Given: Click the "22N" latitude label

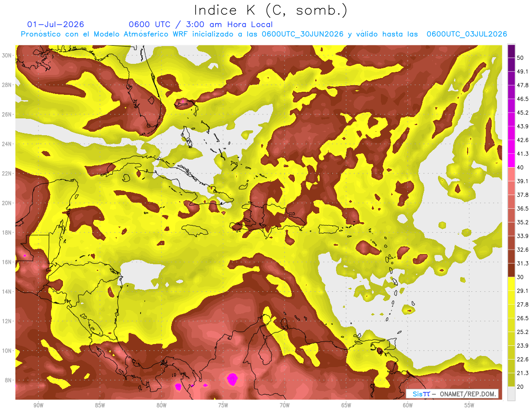Looking at the screenshot, I should [x=7, y=173].
